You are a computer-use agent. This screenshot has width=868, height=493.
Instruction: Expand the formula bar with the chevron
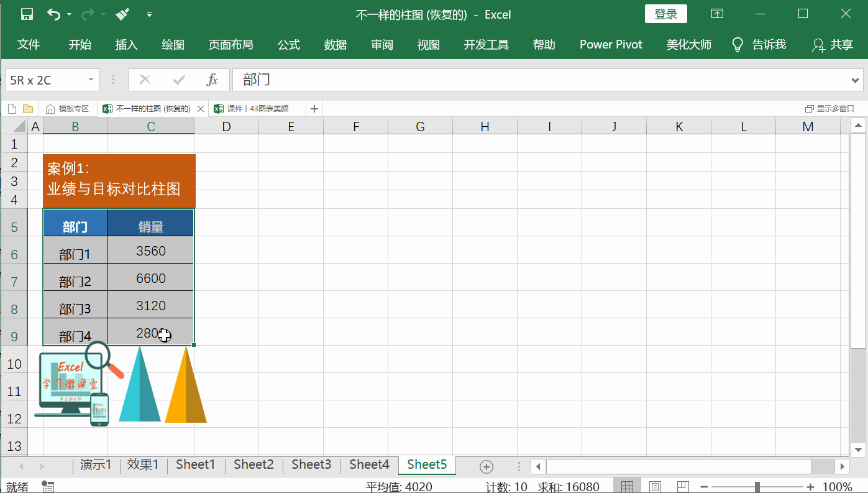coord(856,80)
